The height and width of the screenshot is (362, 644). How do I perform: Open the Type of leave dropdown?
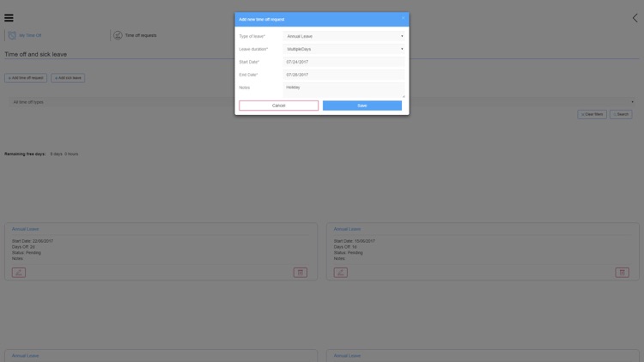click(x=344, y=36)
